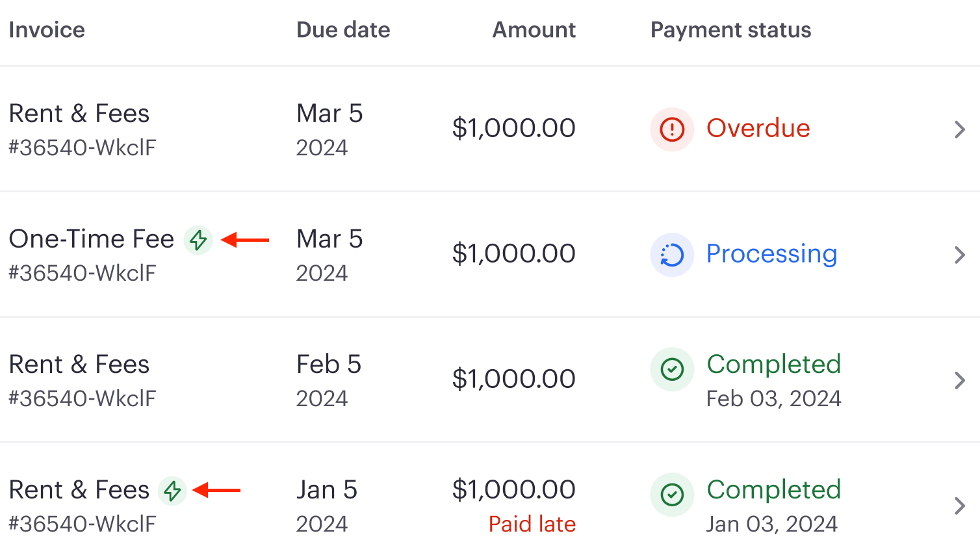Expand the Jan 5 invoice row chevron

click(x=960, y=506)
